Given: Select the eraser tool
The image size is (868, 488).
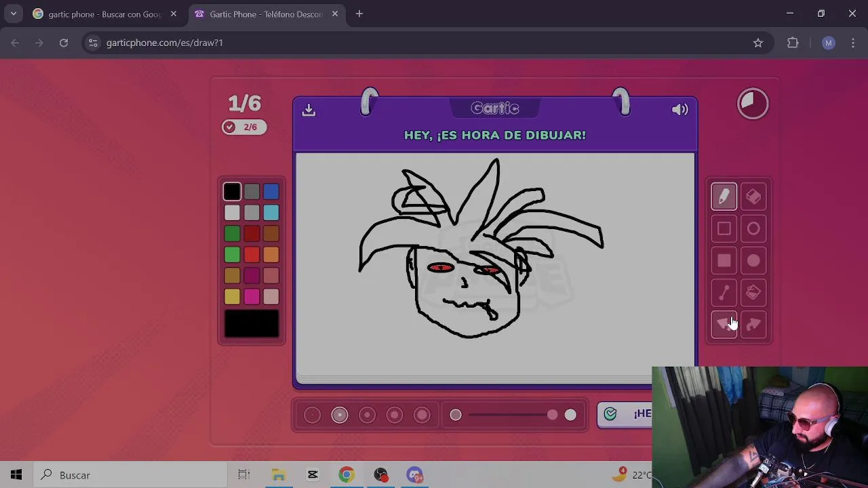Looking at the screenshot, I should 753,197.
